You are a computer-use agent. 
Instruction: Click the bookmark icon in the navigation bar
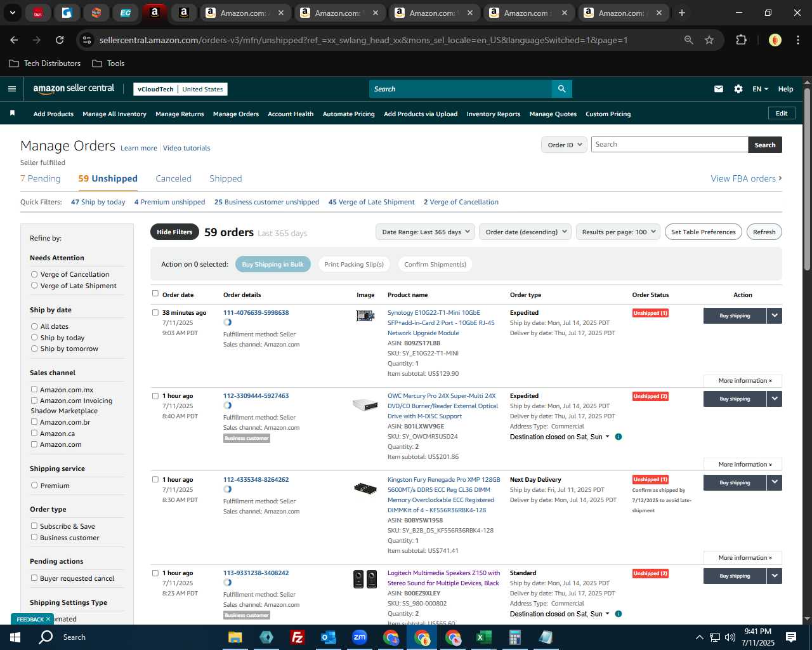(x=12, y=114)
